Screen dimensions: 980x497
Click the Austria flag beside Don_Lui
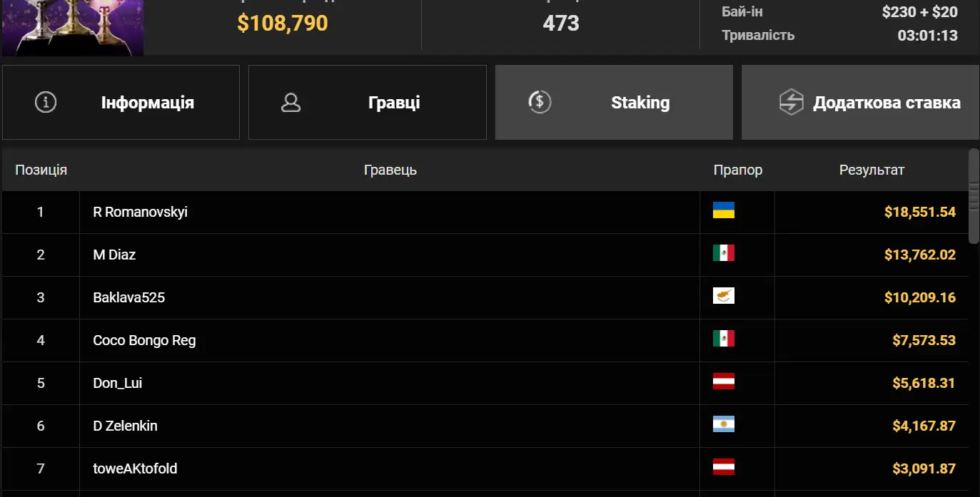pos(723,381)
